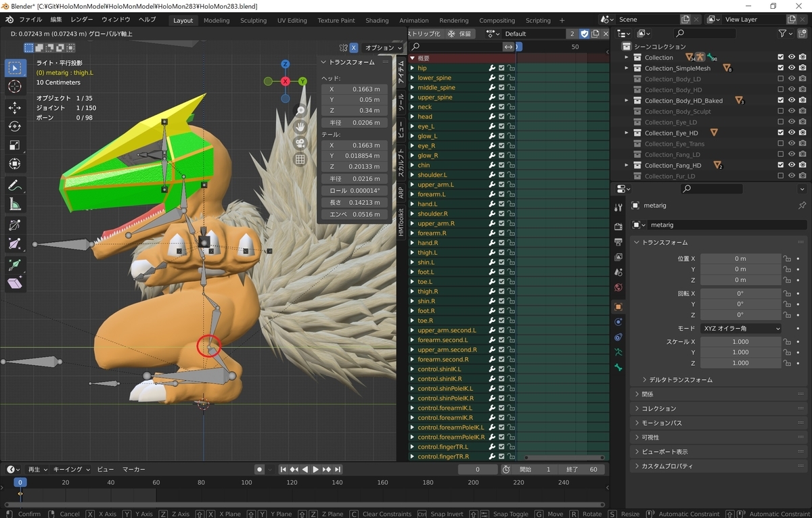This screenshot has width=812, height=518.
Task: Expand Collection_Body_HD_Baked in the outliner
Action: click(627, 101)
